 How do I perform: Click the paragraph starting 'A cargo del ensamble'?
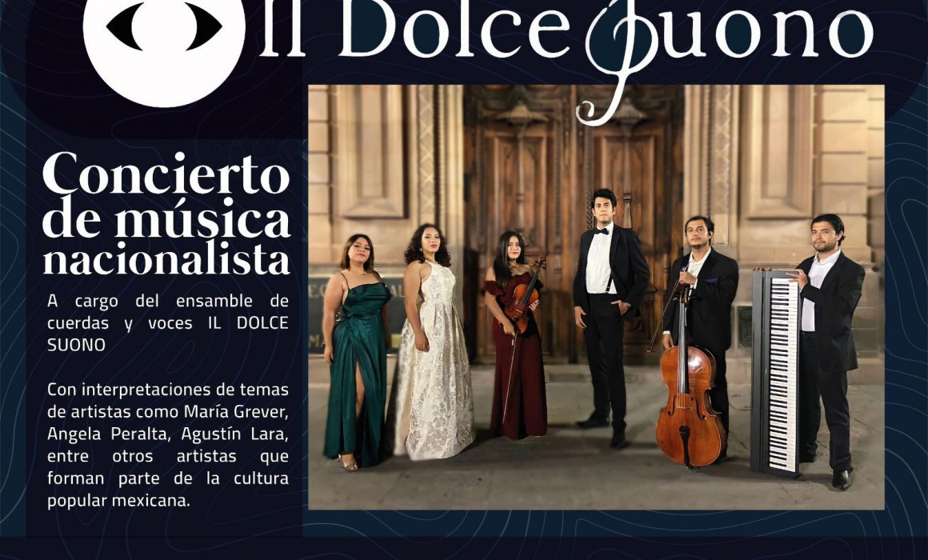(x=168, y=322)
